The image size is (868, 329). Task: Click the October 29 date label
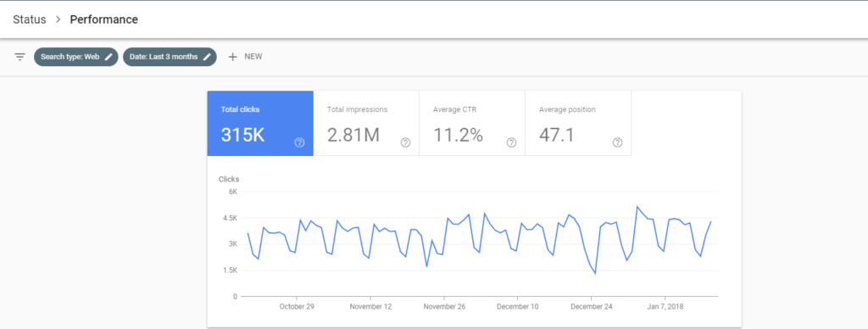(297, 306)
